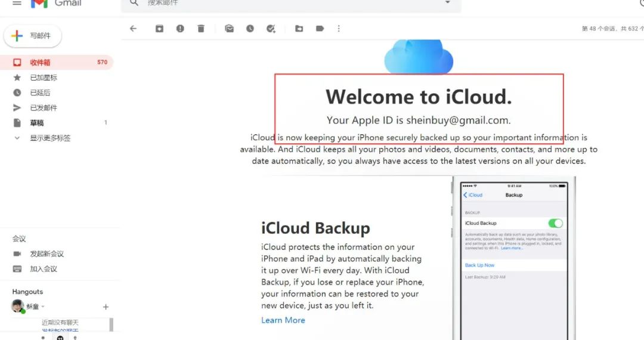Image resolution: width=644 pixels, height=340 pixels.
Task: Click the 会议 section header
Action: tap(19, 239)
